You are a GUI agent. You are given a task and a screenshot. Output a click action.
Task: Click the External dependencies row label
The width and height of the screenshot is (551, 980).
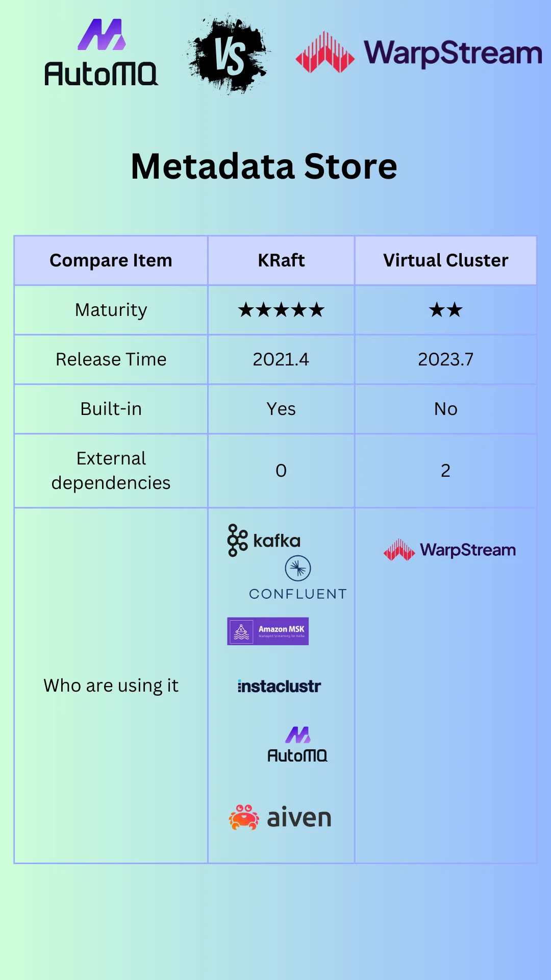111,471
